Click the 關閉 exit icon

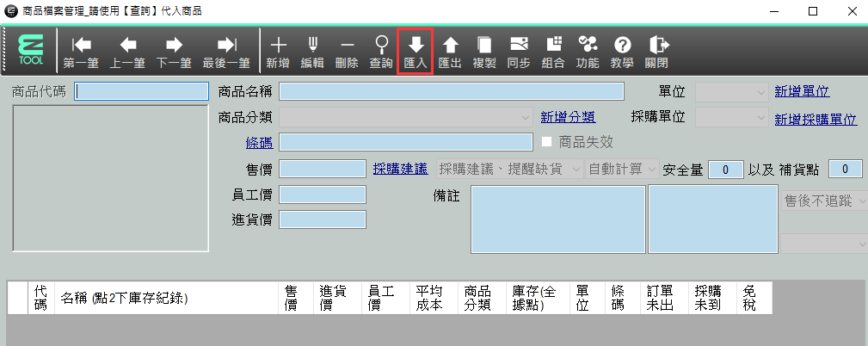pyautogui.click(x=656, y=53)
